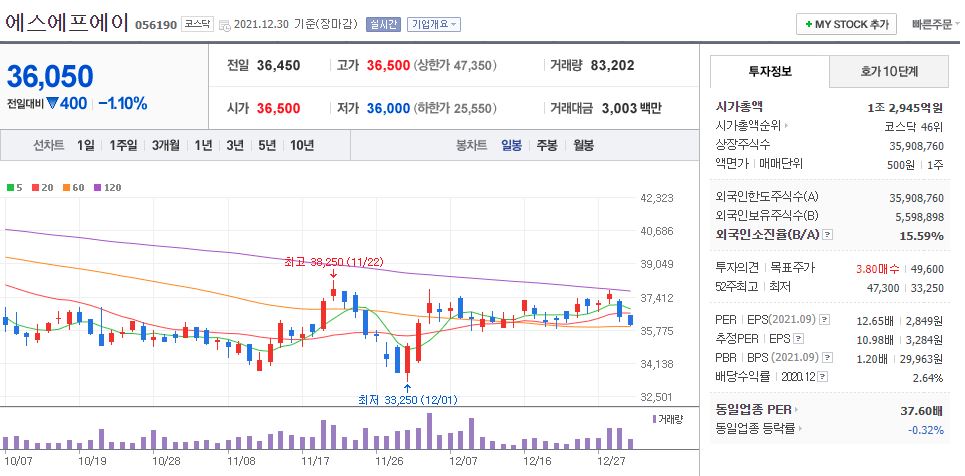Click the orange 60-day moving average legend
The image size is (965, 476).
tap(73, 188)
